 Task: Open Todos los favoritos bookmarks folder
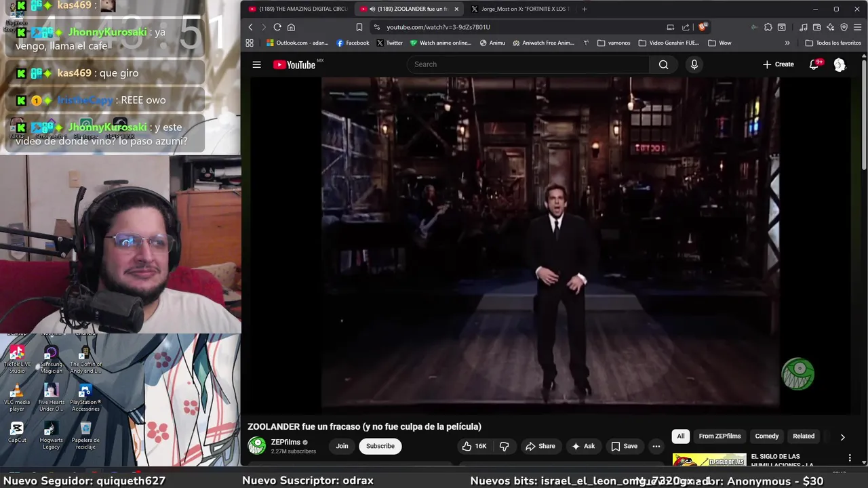pyautogui.click(x=833, y=43)
